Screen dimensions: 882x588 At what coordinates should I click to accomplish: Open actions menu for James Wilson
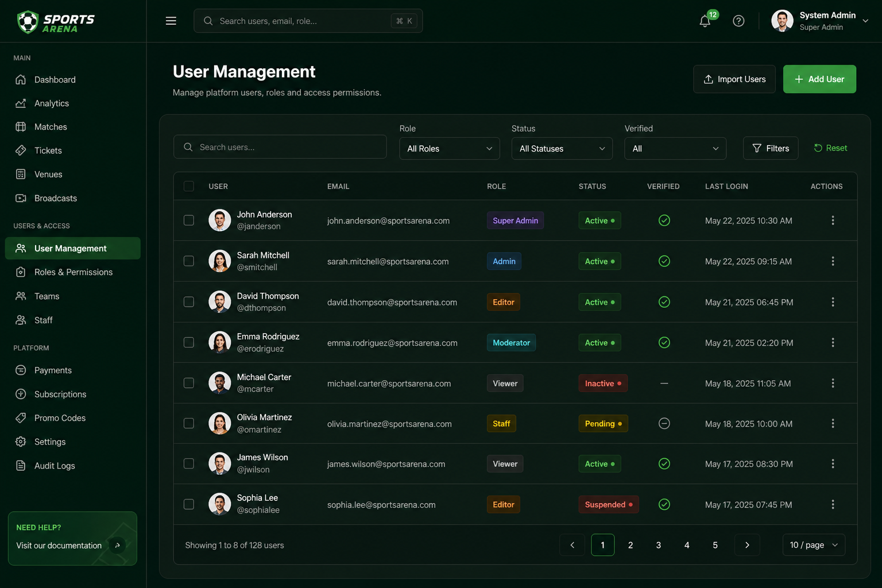[x=833, y=463]
